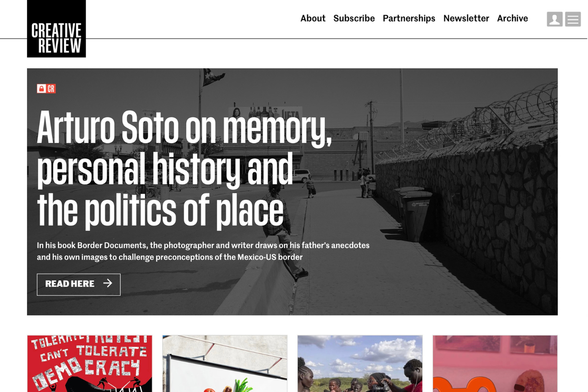The image size is (588, 392).
Task: Open the About menu item
Action: click(x=313, y=18)
